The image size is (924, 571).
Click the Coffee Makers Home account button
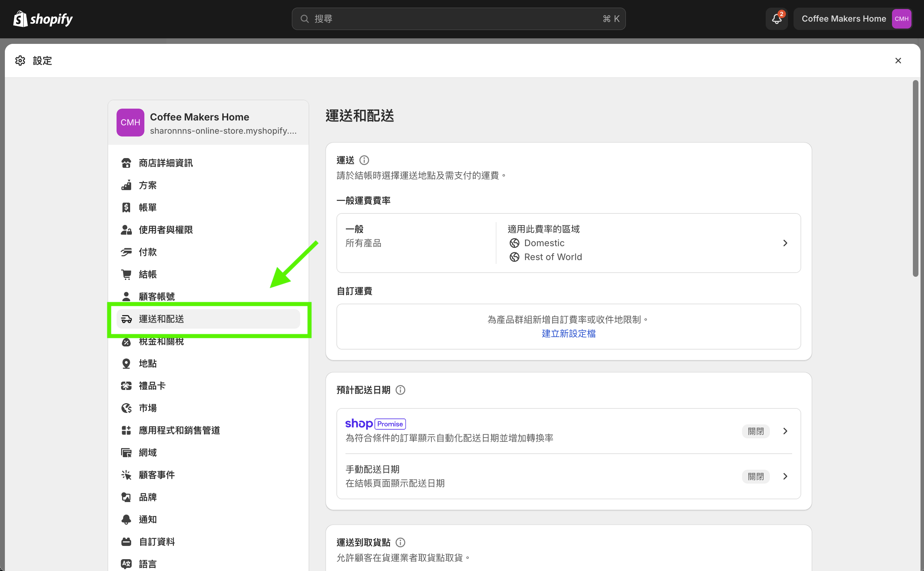click(x=853, y=19)
